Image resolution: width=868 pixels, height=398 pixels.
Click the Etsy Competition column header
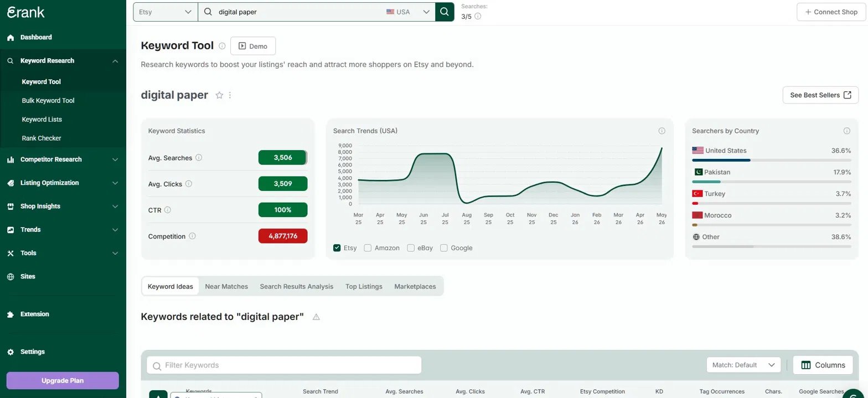click(602, 391)
